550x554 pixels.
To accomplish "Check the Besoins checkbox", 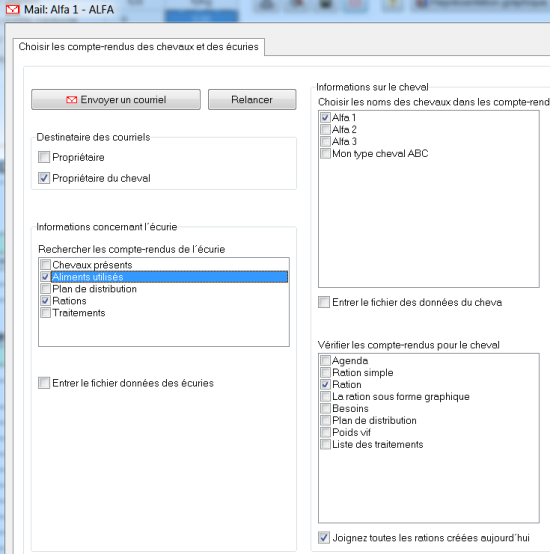I will click(325, 408).
